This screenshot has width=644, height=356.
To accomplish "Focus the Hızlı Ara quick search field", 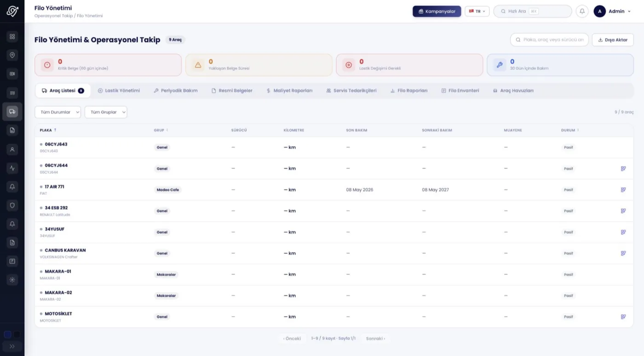I will pos(533,11).
